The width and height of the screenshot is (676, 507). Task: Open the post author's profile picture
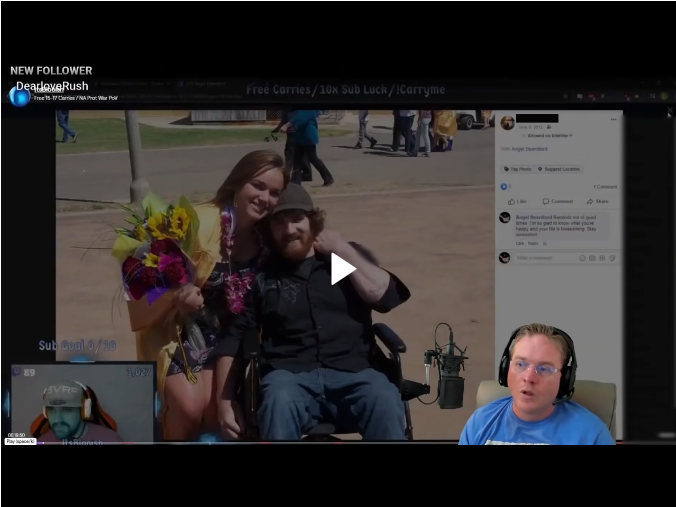pyautogui.click(x=507, y=122)
